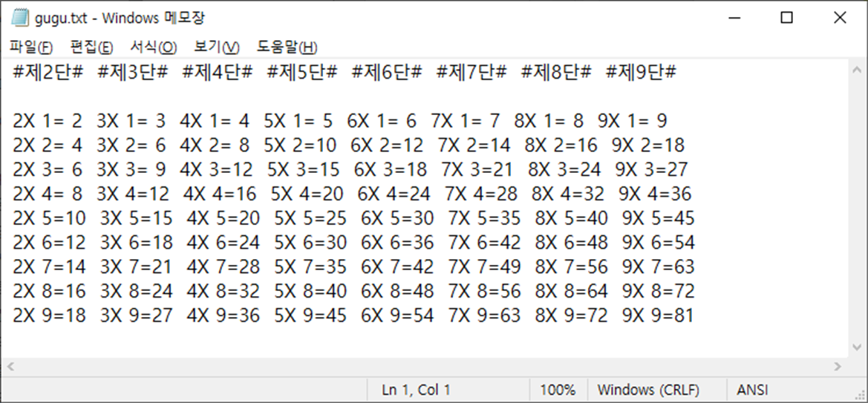Click the '5X 2=10' entry
868x403 pixels.
tap(300, 145)
